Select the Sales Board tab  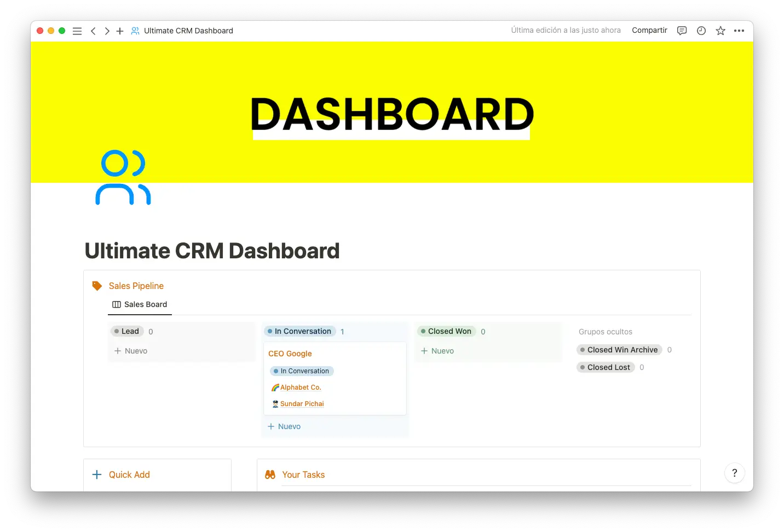(x=140, y=305)
